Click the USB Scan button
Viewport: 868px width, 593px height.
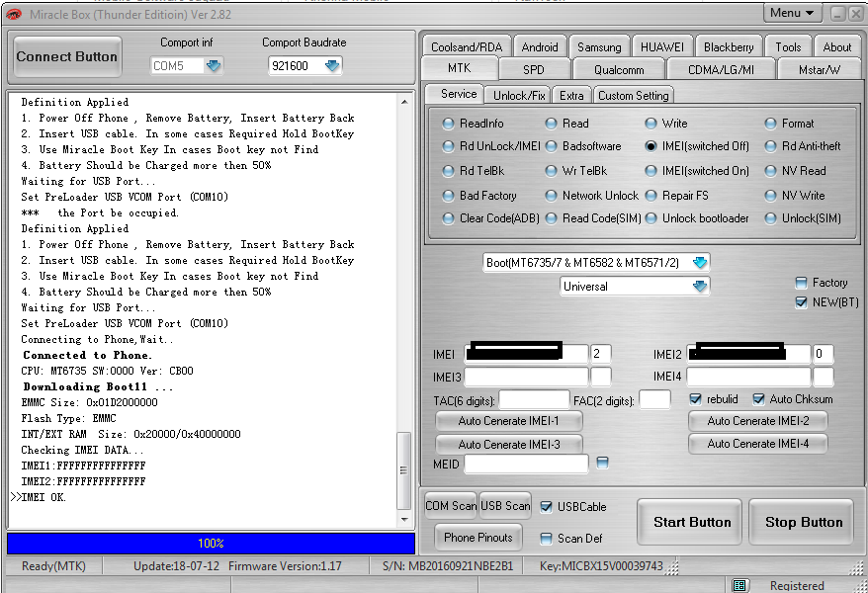(x=505, y=506)
